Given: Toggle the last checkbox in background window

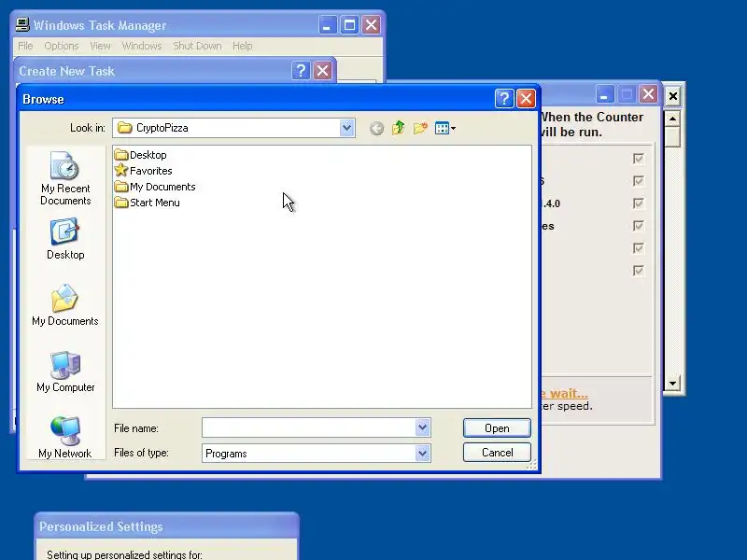Looking at the screenshot, I should click(x=639, y=271).
